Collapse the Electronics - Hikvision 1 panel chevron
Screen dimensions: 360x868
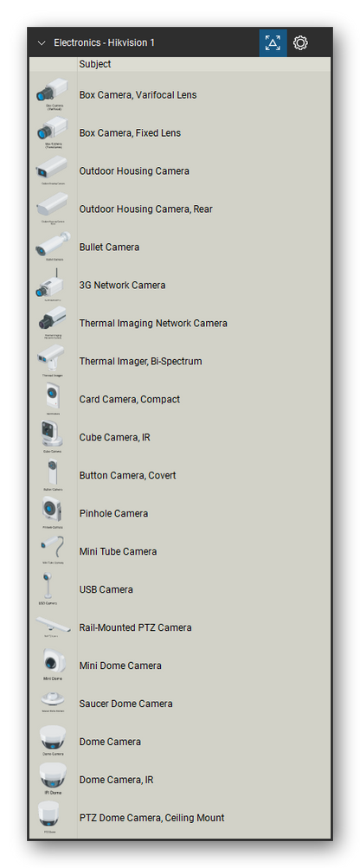click(42, 43)
